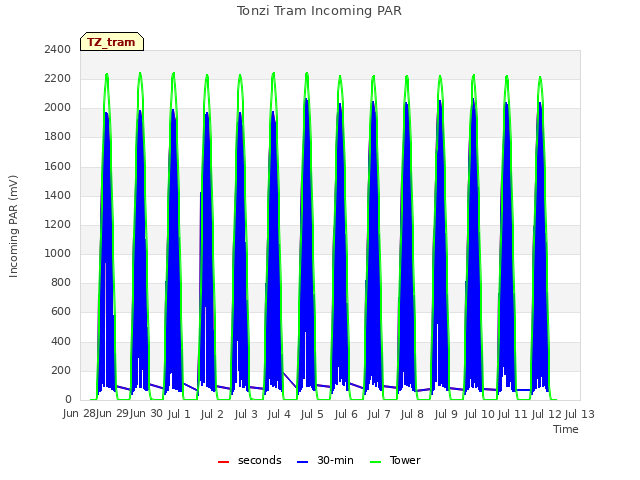Click the 600 y-axis tick label
This screenshot has width=640, height=480.
click(x=61, y=312)
